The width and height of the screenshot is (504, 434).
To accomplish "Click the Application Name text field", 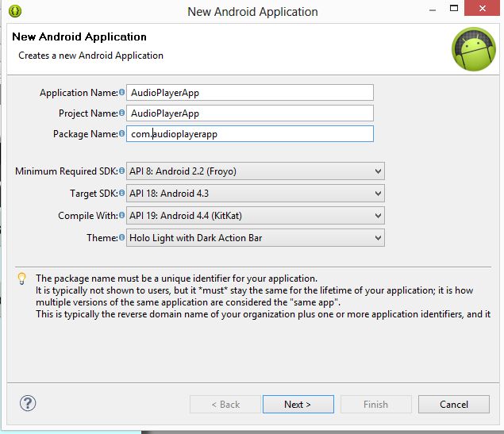I will (x=249, y=93).
